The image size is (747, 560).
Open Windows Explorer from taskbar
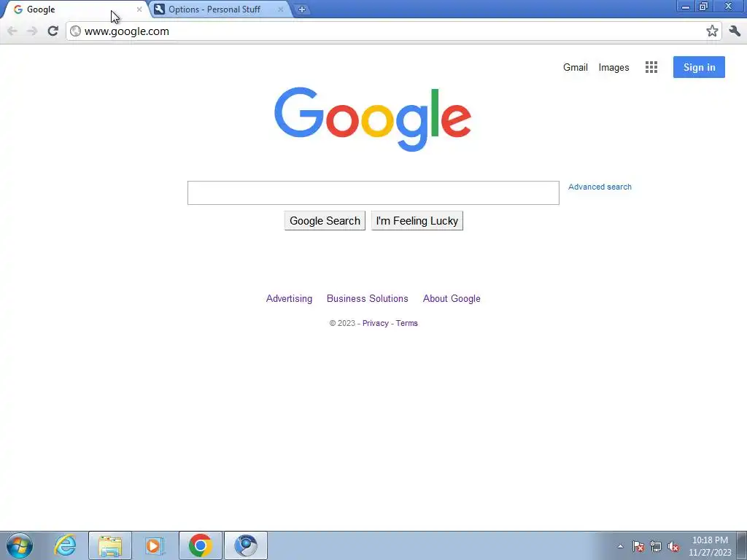[x=110, y=545]
